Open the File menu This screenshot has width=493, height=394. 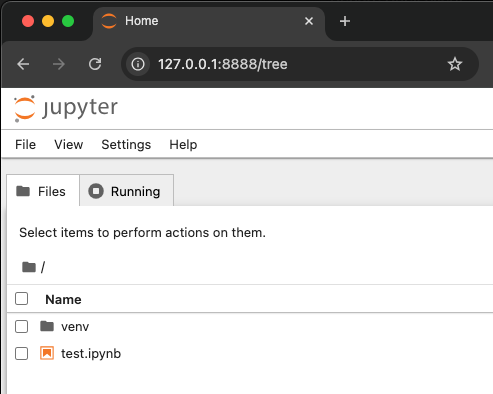point(25,145)
